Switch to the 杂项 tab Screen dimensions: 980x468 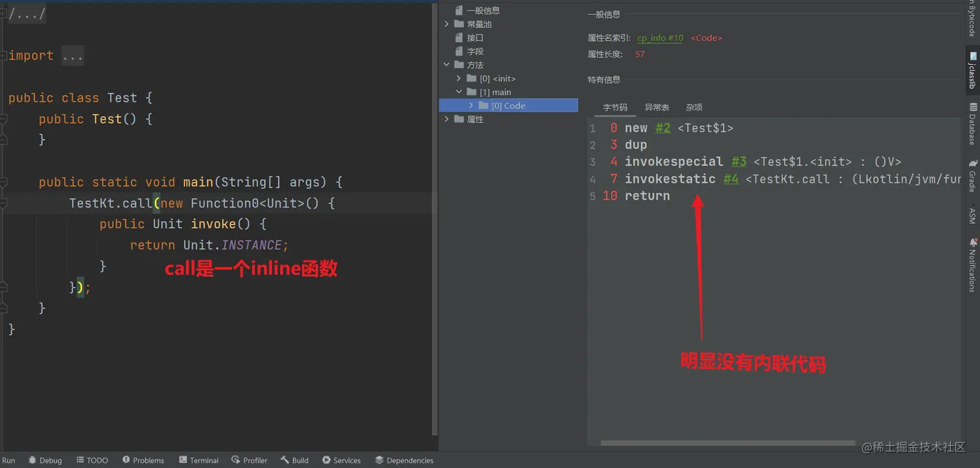coord(694,108)
